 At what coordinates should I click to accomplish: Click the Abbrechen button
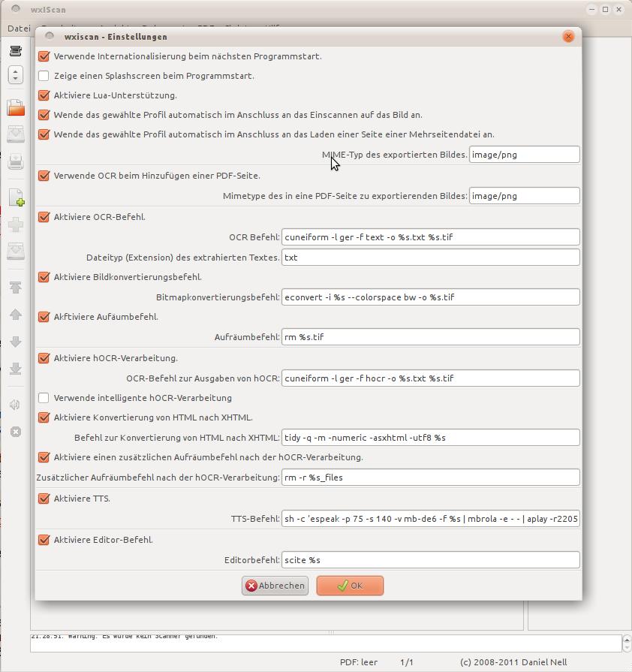[275, 586]
